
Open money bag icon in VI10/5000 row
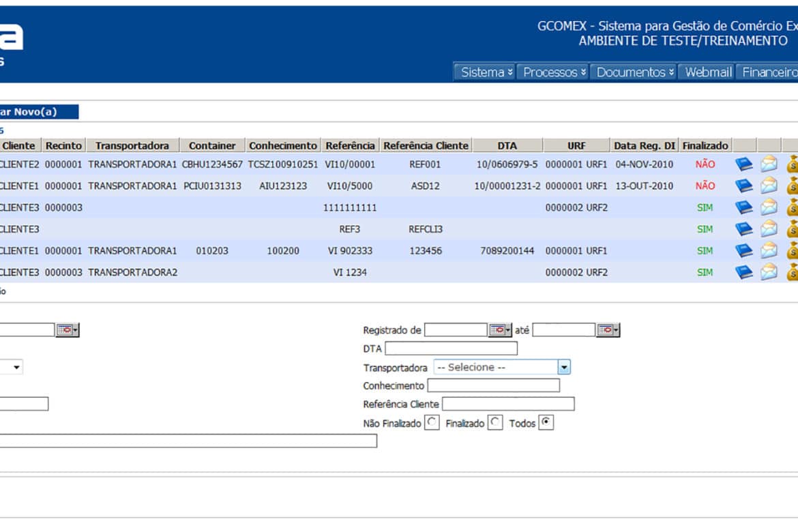click(x=793, y=186)
